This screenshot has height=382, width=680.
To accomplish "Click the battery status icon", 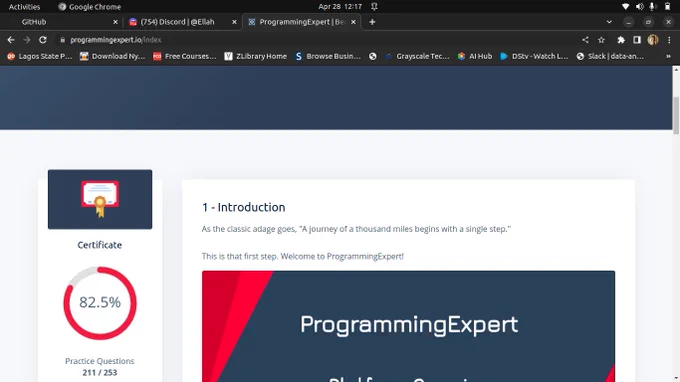I will coord(667,7).
